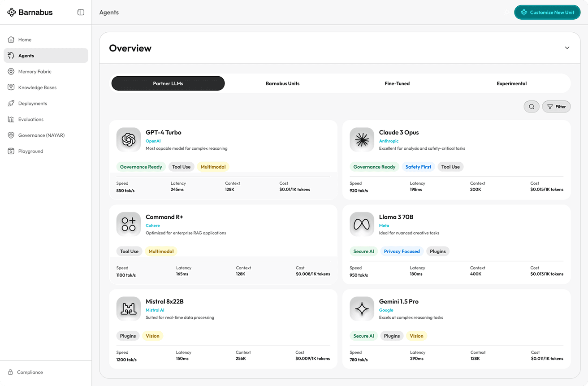Click the Mistral logo on Mistral 8x22B card
588x386 pixels.
point(129,309)
